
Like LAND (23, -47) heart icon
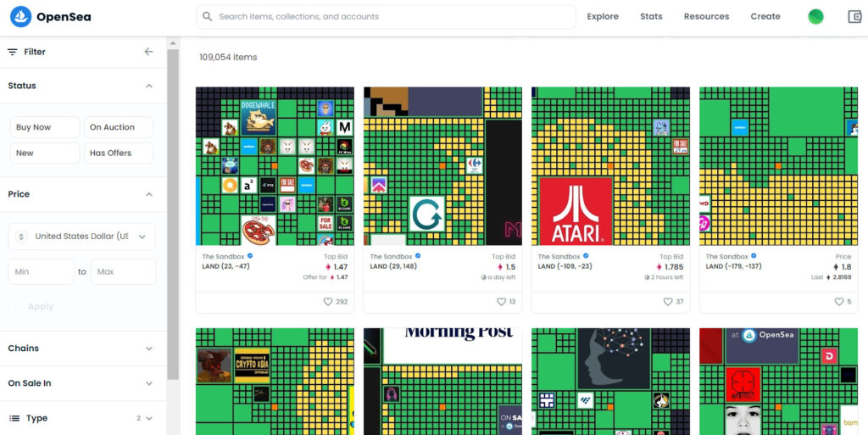(328, 302)
